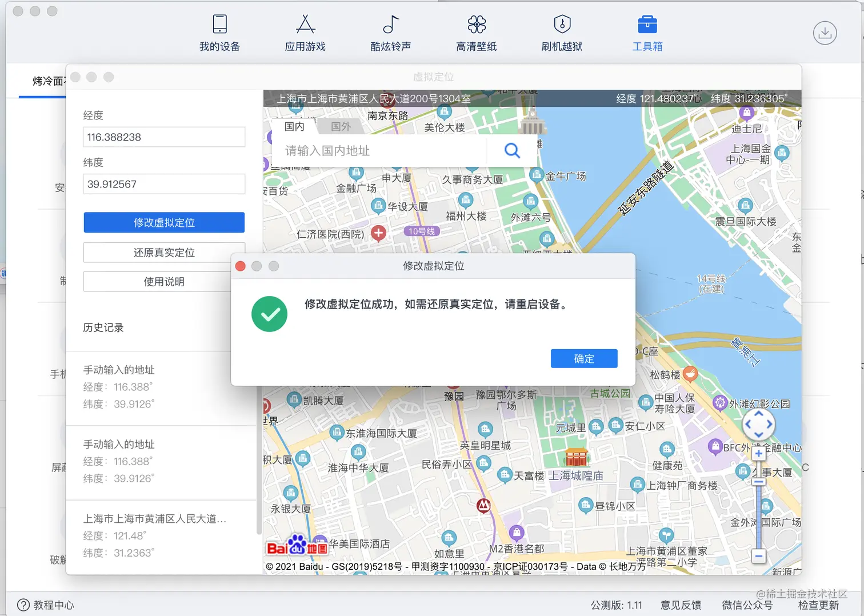Click the metro station marker near 民俗弄小区
This screenshot has width=864, height=616.
click(484, 505)
